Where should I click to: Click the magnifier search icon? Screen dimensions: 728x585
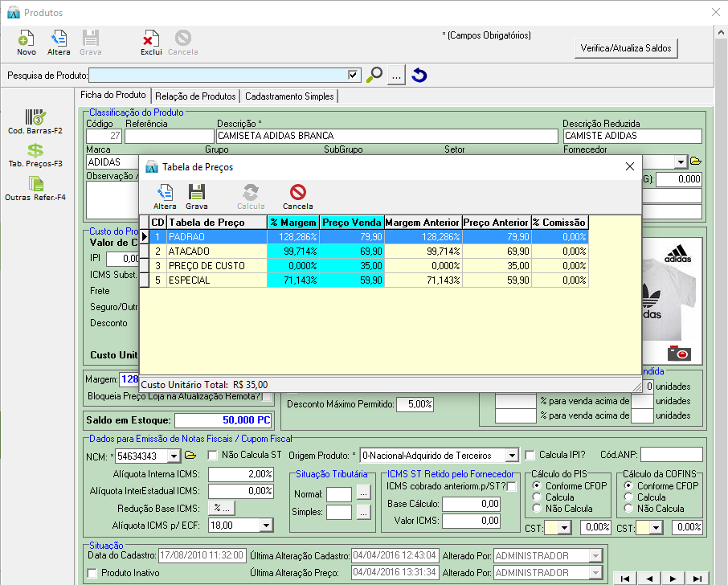click(x=374, y=76)
